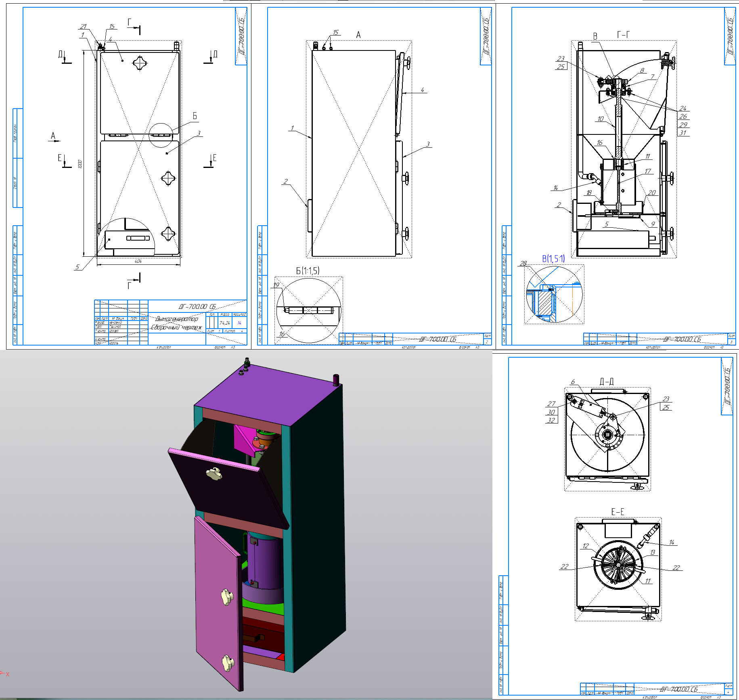Click callout '26' in the stacked list
The image size is (739, 700).
click(683, 116)
